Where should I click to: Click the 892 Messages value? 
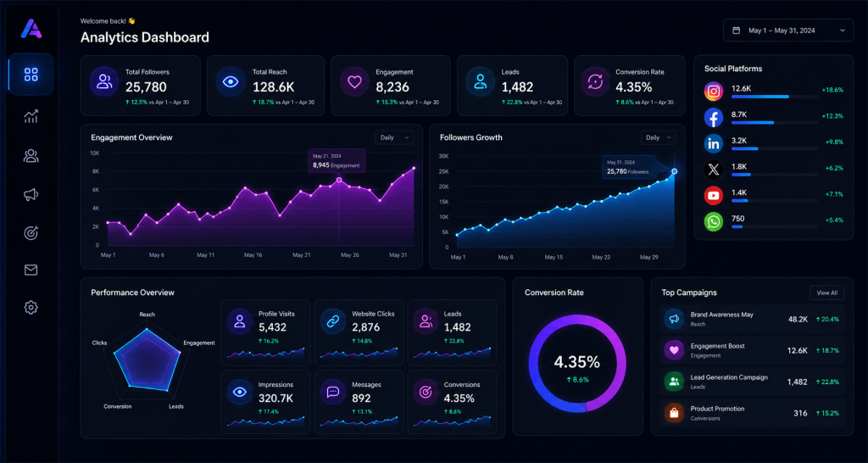(x=361, y=399)
